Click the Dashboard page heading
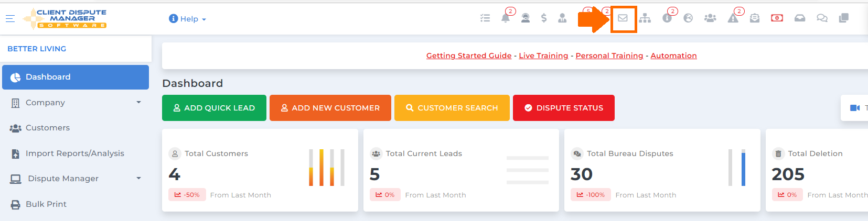This screenshot has height=221, width=868. pyautogui.click(x=192, y=83)
